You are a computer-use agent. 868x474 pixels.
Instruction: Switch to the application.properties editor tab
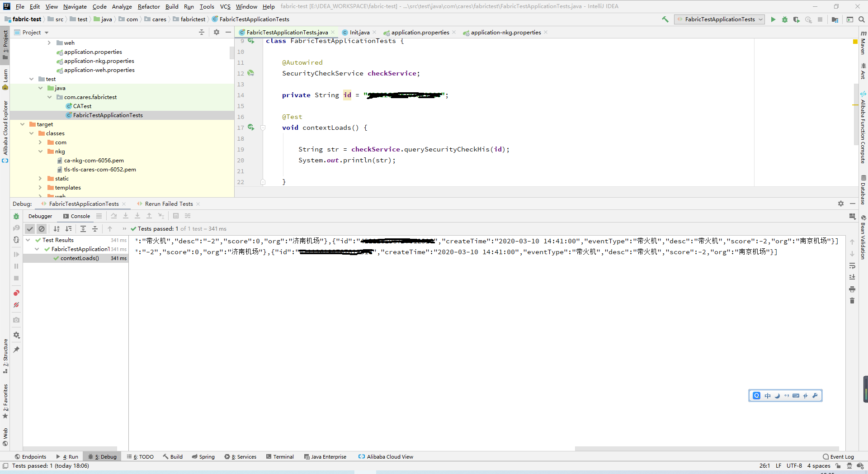pos(420,33)
